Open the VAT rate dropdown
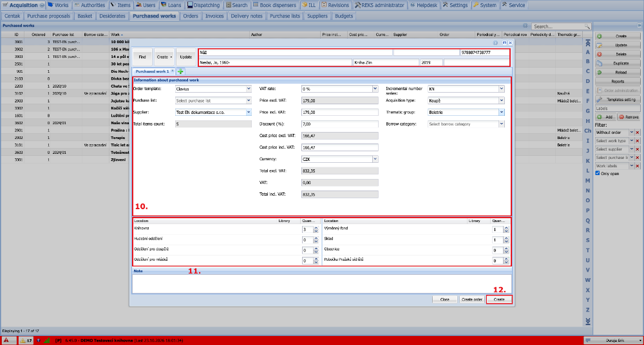644x345 pixels. click(x=375, y=88)
